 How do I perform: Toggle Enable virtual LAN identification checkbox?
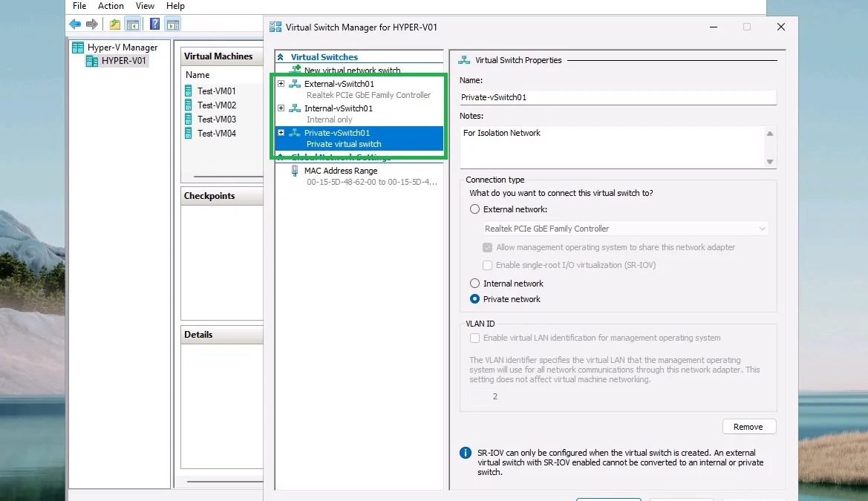(474, 338)
